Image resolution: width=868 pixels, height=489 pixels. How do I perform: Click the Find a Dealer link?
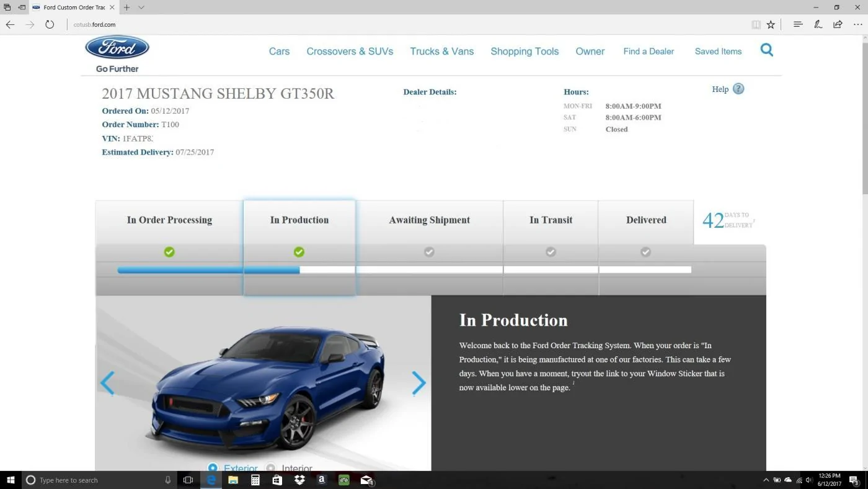[x=649, y=52]
